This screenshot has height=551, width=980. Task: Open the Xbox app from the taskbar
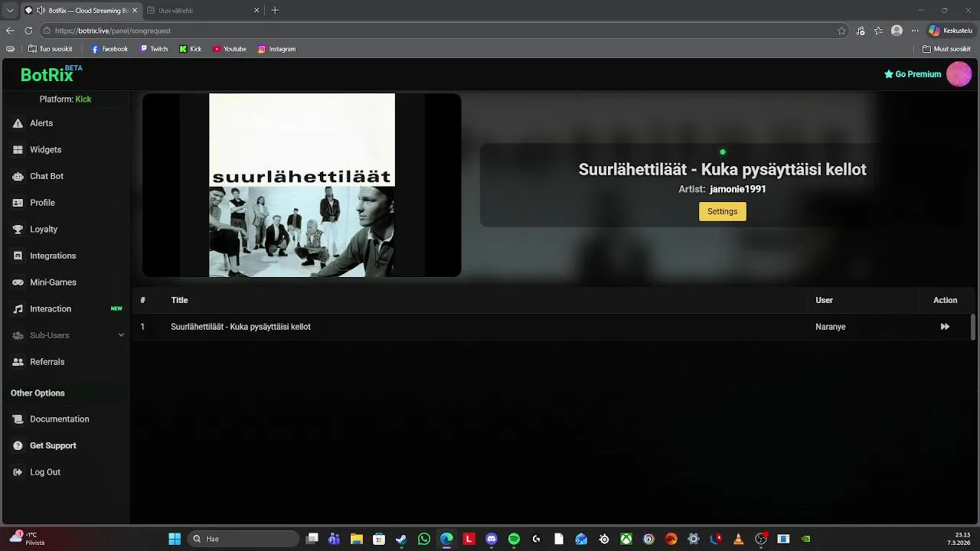[626, 539]
